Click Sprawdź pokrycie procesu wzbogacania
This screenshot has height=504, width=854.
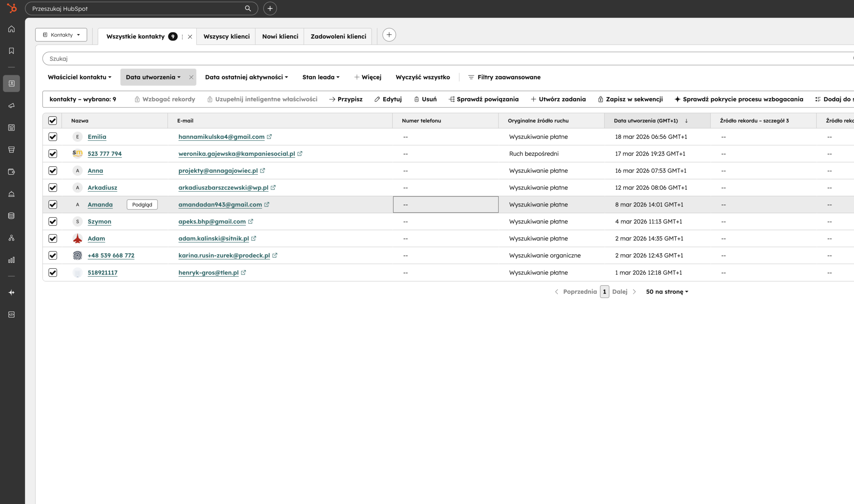tap(739, 99)
